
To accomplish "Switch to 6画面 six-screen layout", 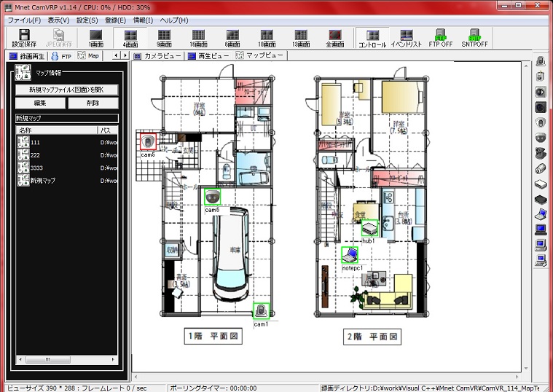I will click(x=232, y=38).
